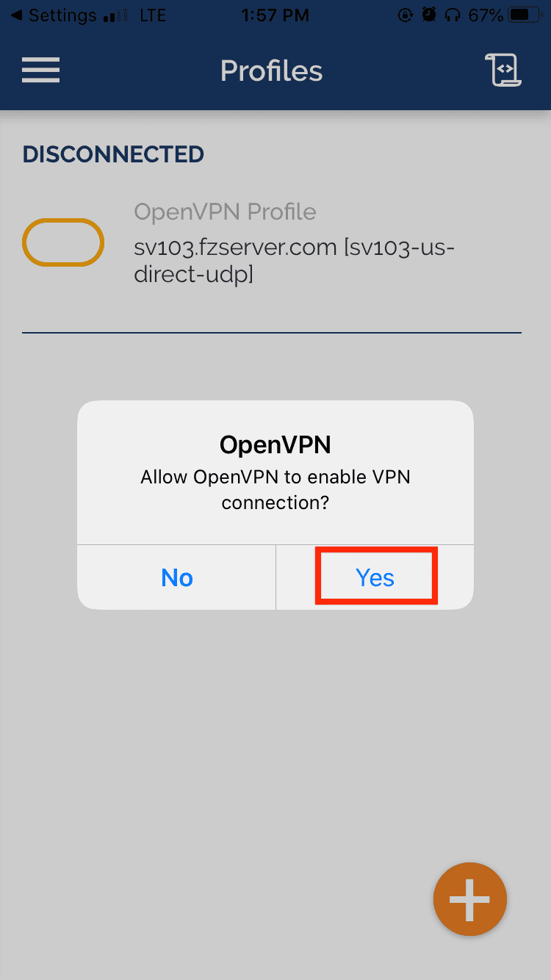Add a new profile with the orange plus button
The height and width of the screenshot is (980, 551).
[x=470, y=899]
